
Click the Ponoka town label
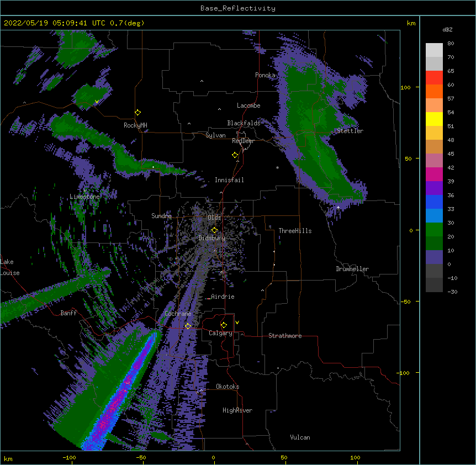click(x=265, y=75)
